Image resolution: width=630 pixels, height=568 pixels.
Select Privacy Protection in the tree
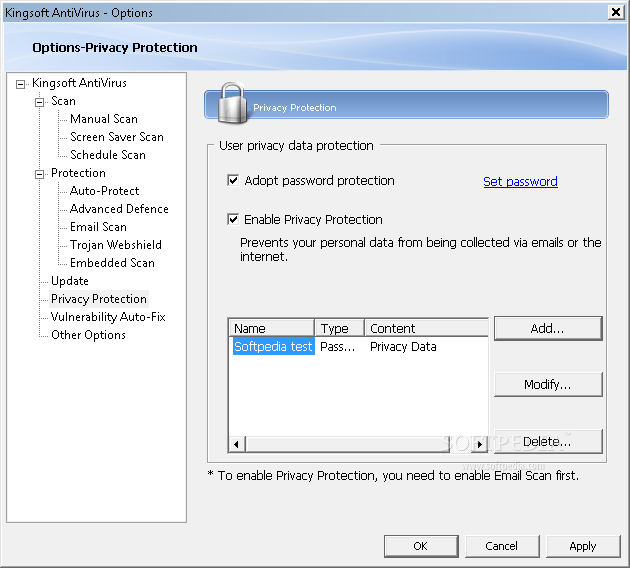[99, 299]
